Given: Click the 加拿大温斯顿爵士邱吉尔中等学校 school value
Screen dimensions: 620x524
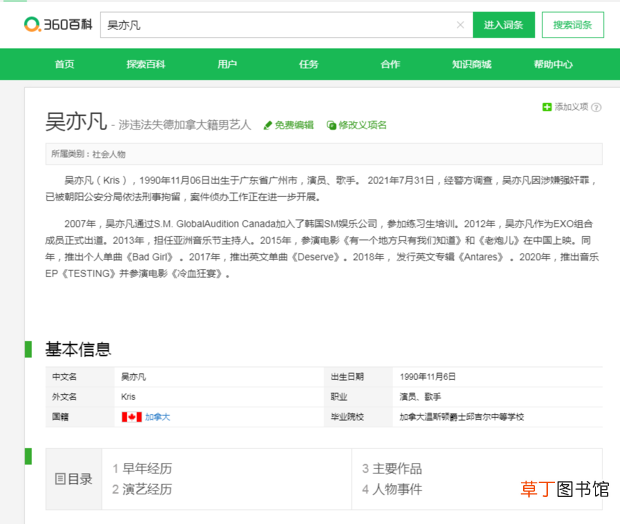Looking at the screenshot, I should click(461, 417).
